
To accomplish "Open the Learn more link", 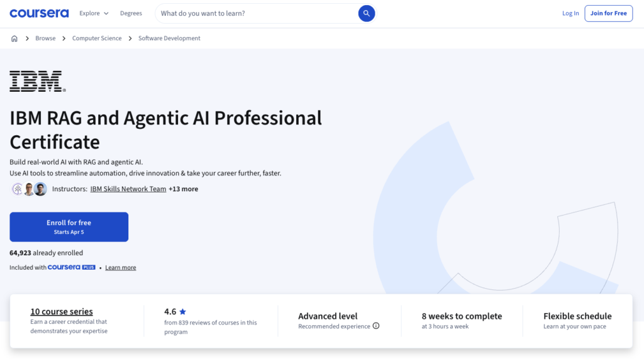I will pyautogui.click(x=120, y=267).
